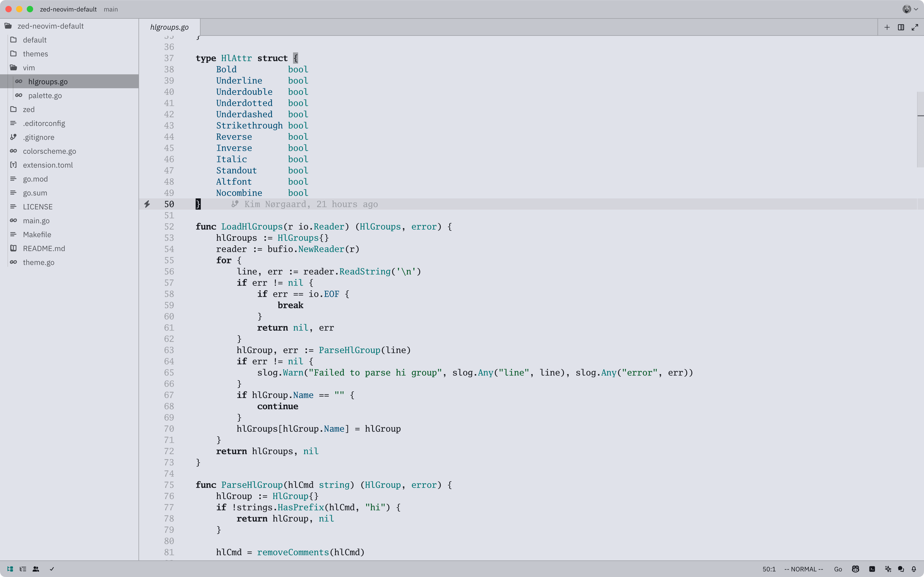This screenshot has width=924, height=577.
Task: Click the git blame Kim Nørgaard annotation
Action: point(305,204)
